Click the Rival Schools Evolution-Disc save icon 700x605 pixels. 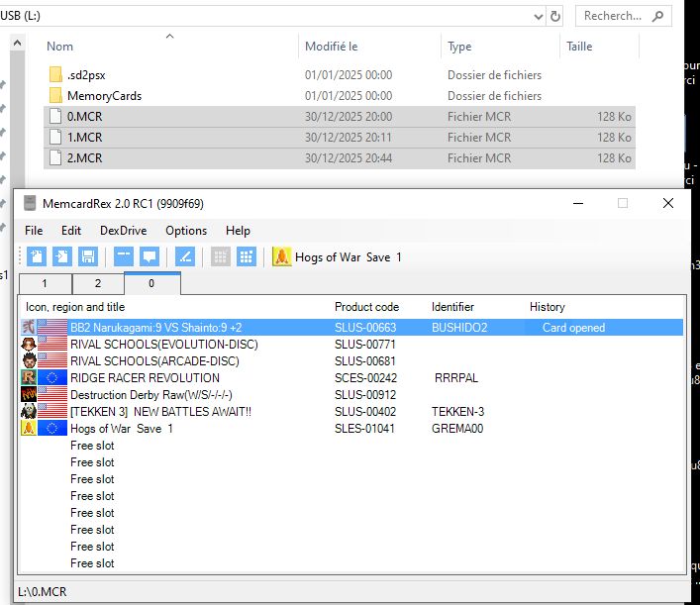point(29,345)
